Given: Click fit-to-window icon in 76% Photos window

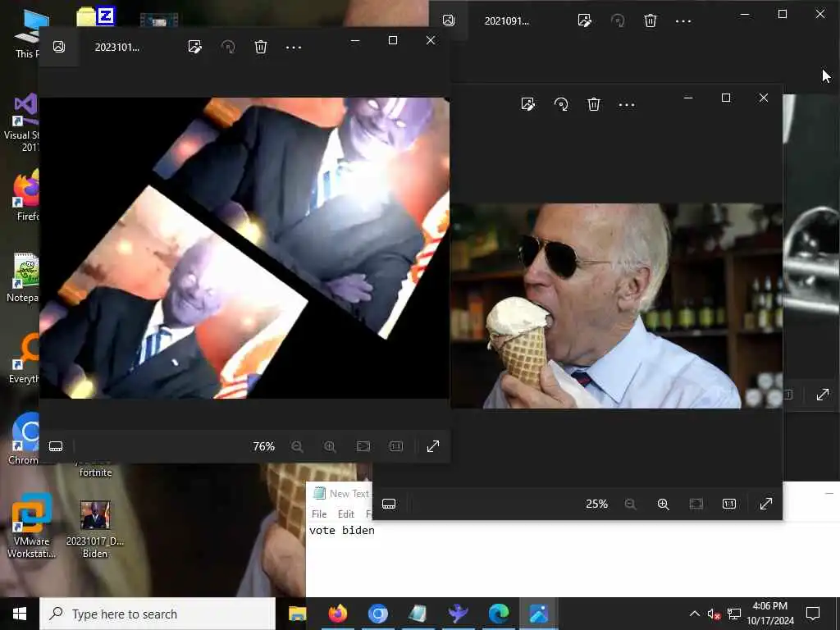Looking at the screenshot, I should pos(363,446).
